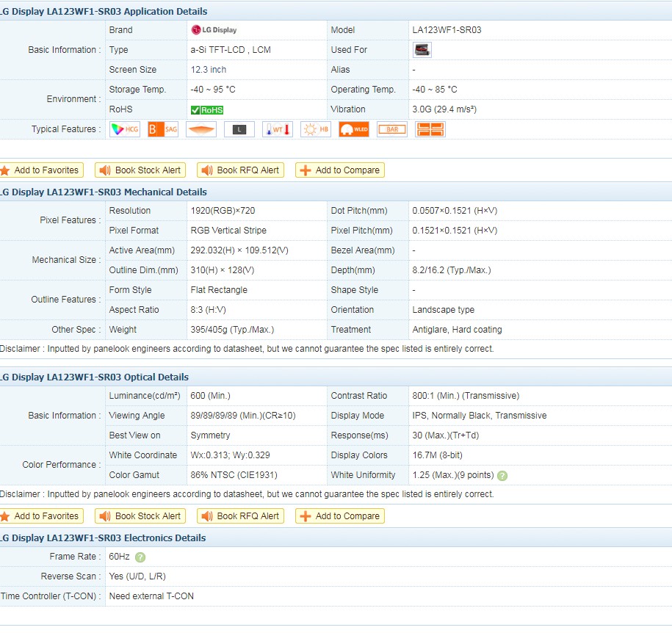Image resolution: width=672 pixels, height=633 pixels.
Task: Select the frame rate value 60Hz
Action: coord(119,557)
